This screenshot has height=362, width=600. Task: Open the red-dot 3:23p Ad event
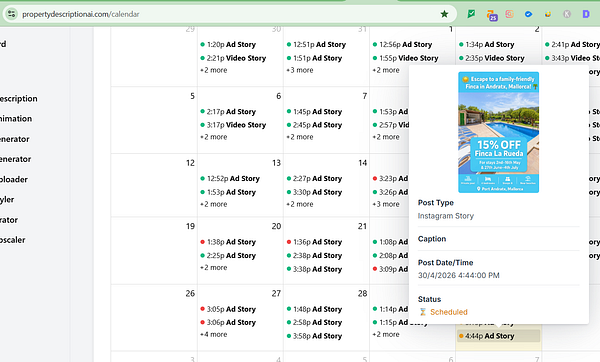click(390, 179)
